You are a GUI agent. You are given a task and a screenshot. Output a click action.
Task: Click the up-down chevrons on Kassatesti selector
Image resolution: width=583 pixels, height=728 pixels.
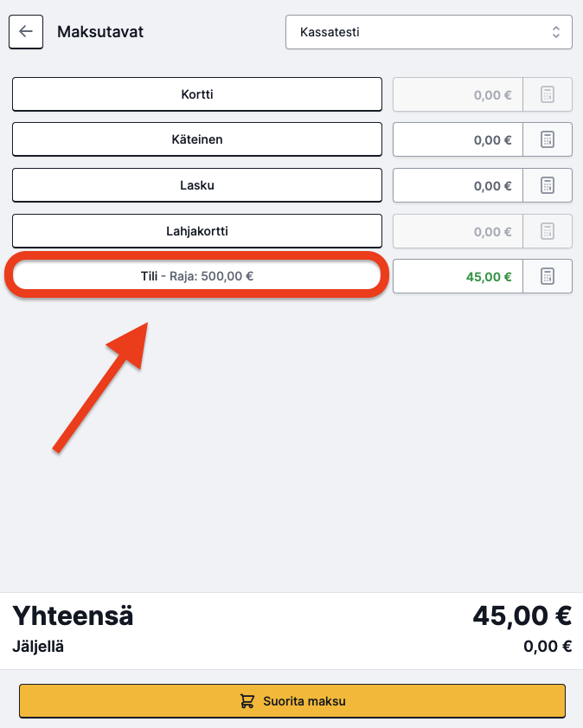click(x=555, y=32)
